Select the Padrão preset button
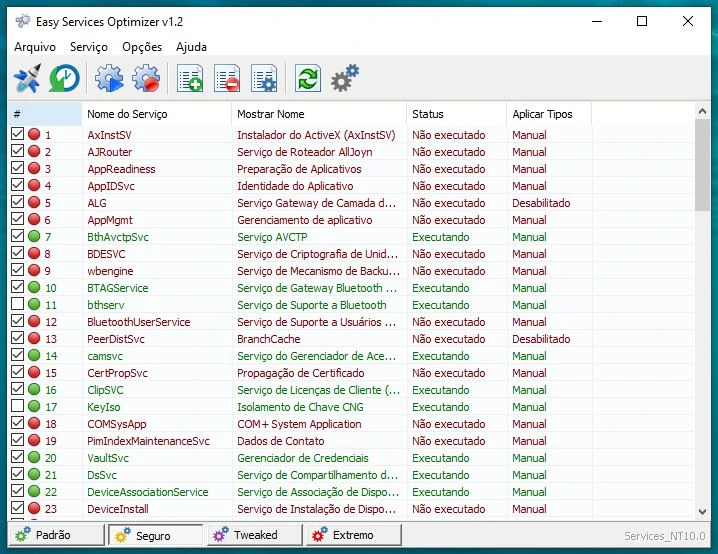718x554 pixels. (57, 535)
